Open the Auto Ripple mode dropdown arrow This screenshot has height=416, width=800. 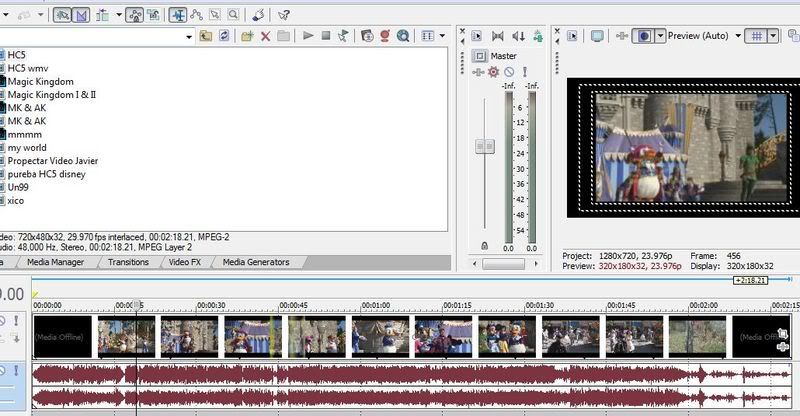(x=119, y=15)
